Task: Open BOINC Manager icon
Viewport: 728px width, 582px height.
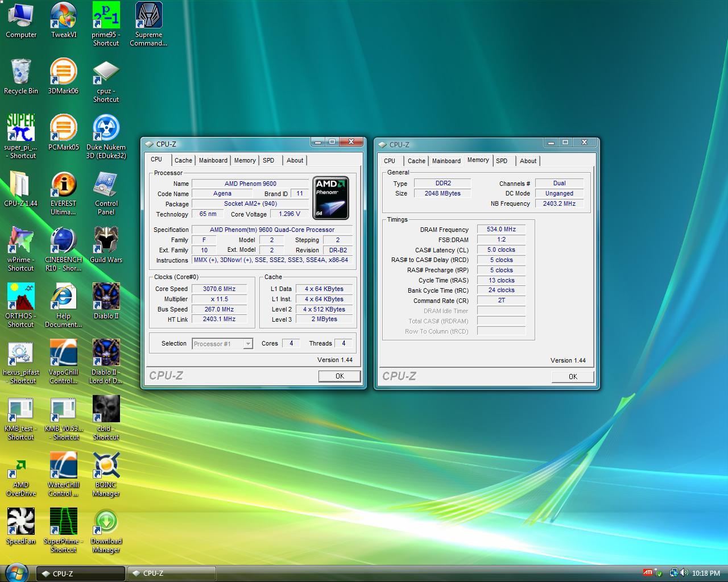Action: tap(106, 475)
